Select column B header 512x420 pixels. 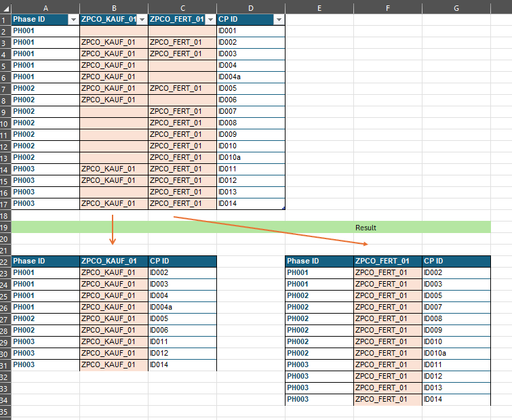[114, 8]
